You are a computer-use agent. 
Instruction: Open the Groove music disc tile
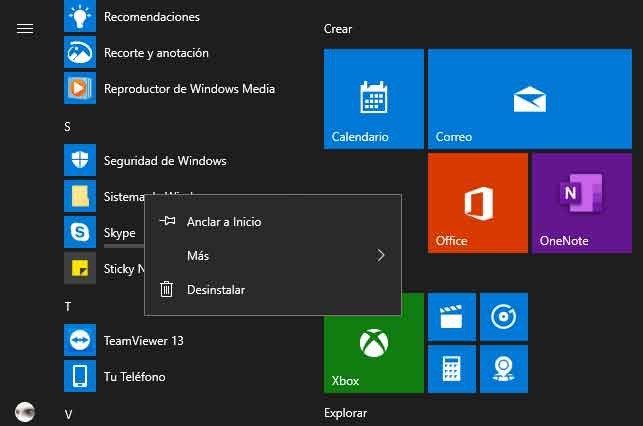tap(504, 317)
